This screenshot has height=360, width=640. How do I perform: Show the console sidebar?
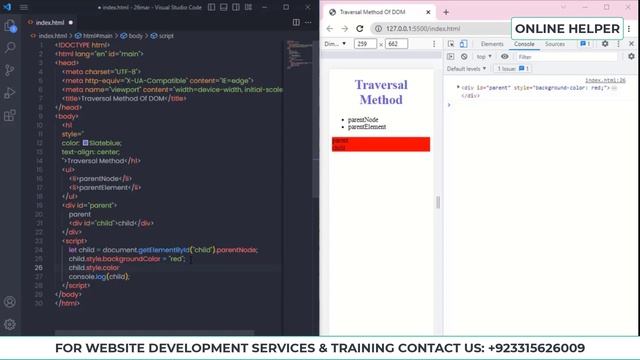click(451, 57)
